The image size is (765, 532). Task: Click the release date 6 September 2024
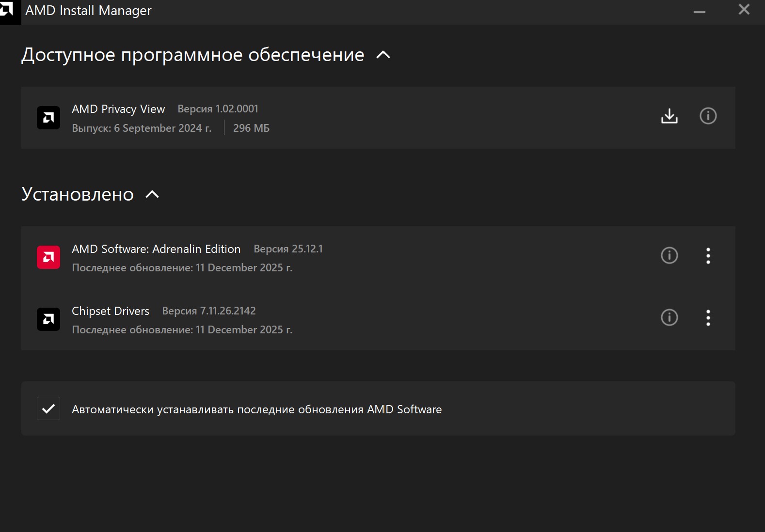pos(142,128)
